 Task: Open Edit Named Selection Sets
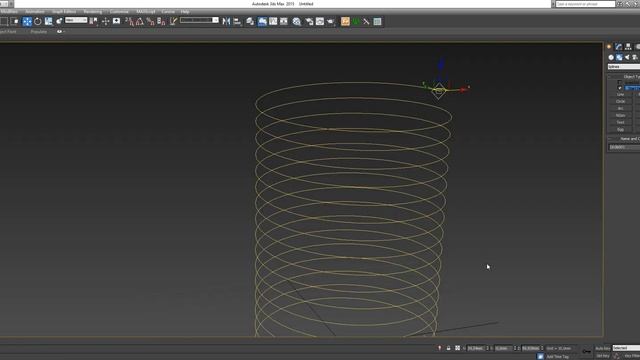(x=173, y=21)
